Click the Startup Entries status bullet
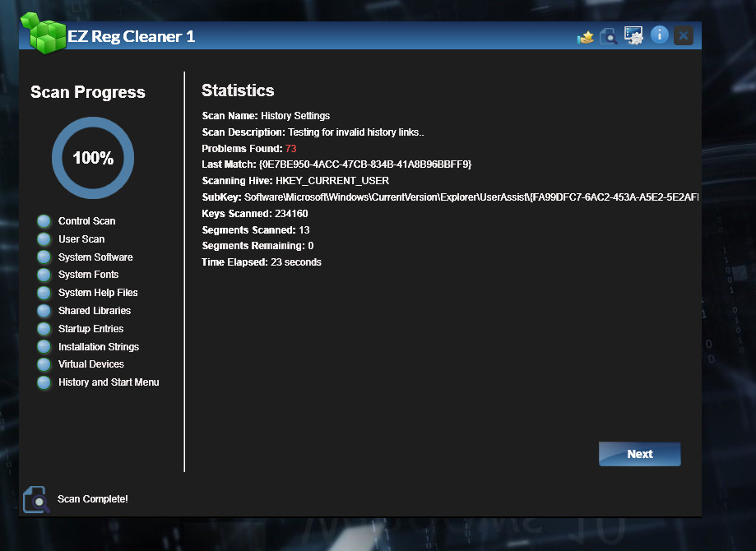This screenshot has height=551, width=756. [x=44, y=329]
